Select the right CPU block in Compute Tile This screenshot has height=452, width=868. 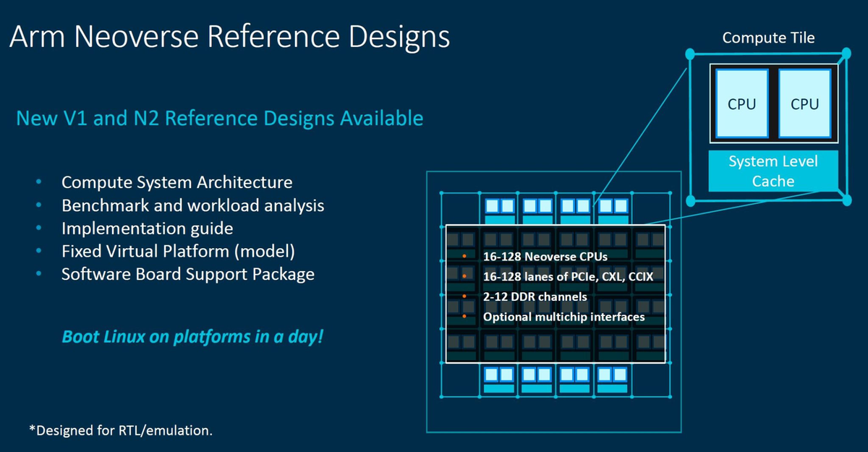pos(804,103)
